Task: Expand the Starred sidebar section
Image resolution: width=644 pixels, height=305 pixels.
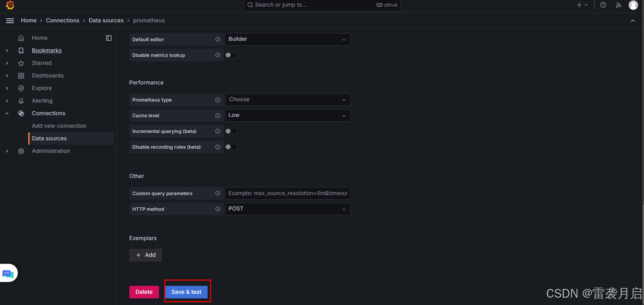Action: (7, 63)
